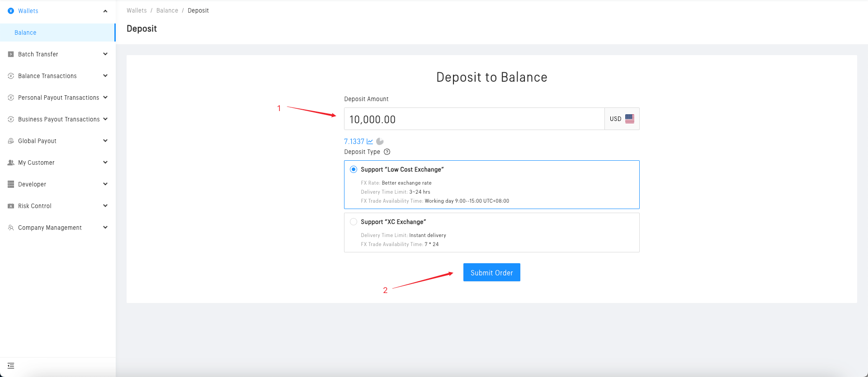Click the Submit Order button
Viewport: 868px width, 377px height.
click(x=491, y=272)
